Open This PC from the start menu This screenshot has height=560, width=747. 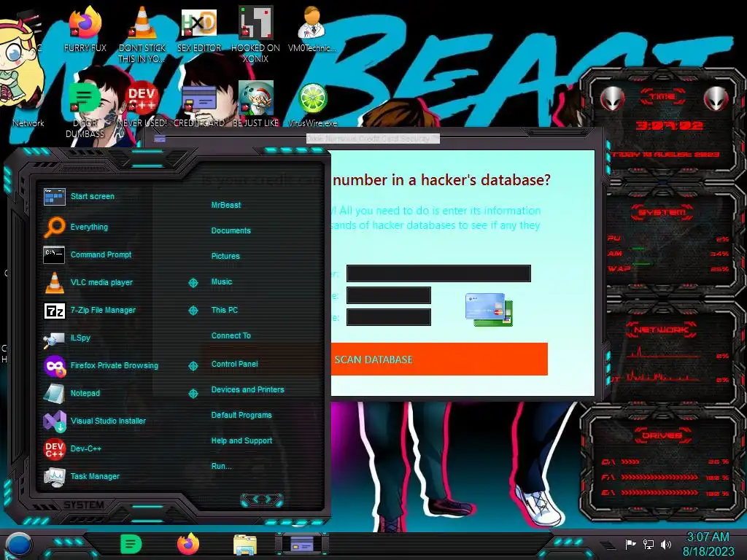225,309
